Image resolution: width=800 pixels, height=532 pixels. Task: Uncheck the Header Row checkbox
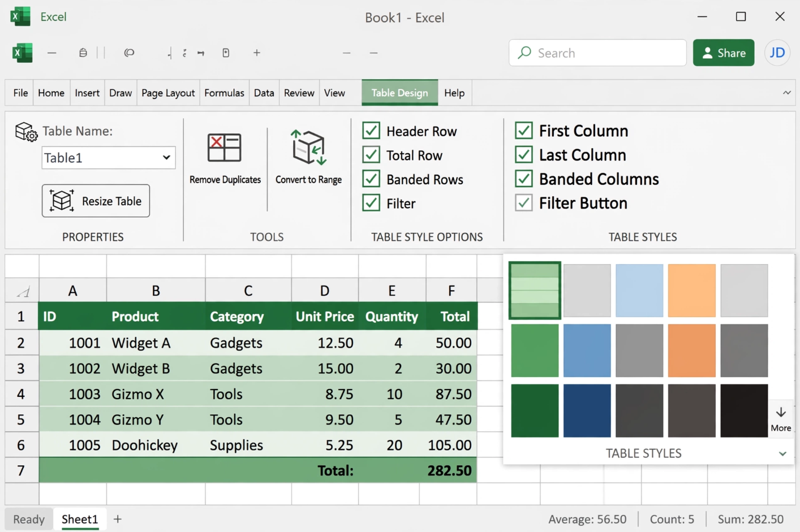pyautogui.click(x=371, y=131)
